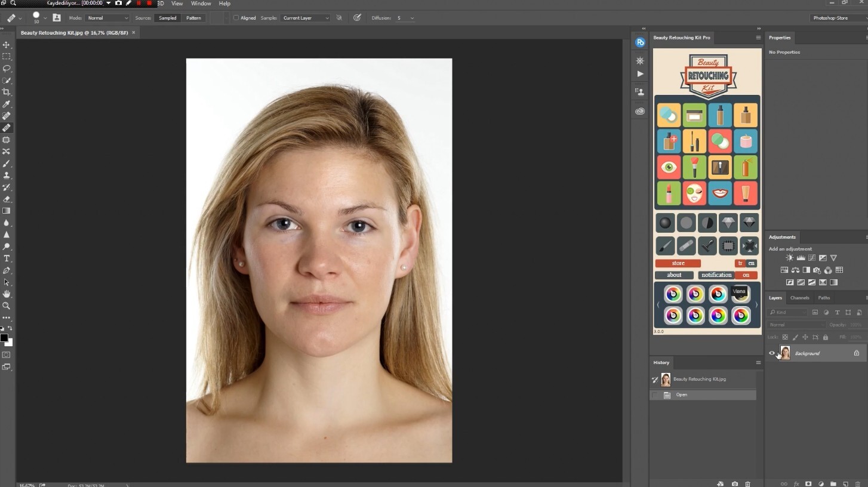Select the Crop tool in the toolbar
This screenshot has height=487, width=868.
pyautogui.click(x=7, y=92)
